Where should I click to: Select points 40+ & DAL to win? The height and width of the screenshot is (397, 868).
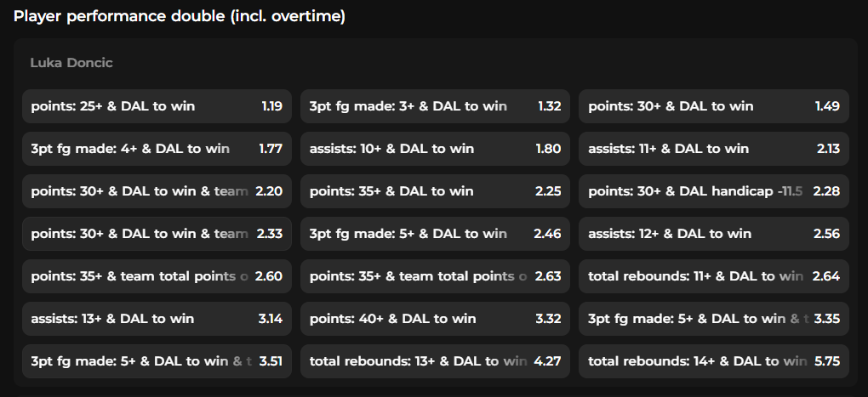[435, 319]
